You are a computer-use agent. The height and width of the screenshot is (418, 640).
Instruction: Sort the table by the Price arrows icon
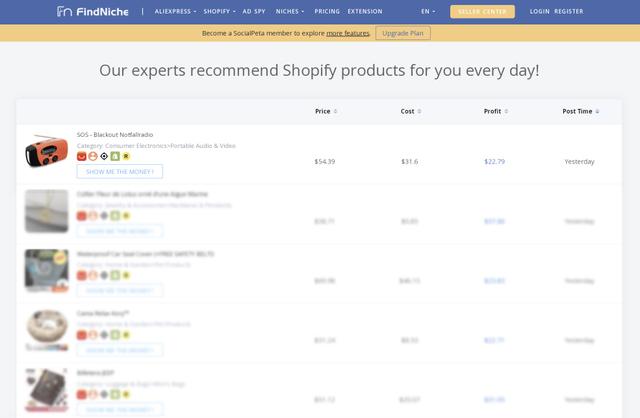[x=336, y=111]
